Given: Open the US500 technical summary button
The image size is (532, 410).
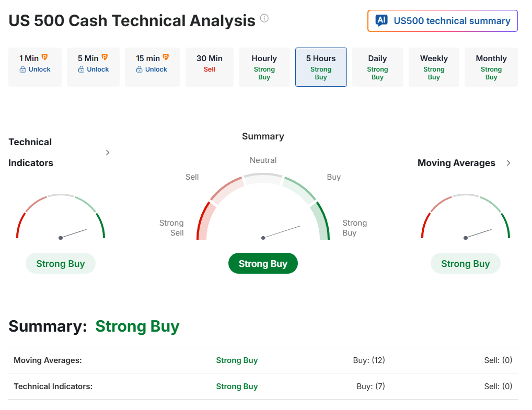Looking at the screenshot, I should tap(442, 21).
